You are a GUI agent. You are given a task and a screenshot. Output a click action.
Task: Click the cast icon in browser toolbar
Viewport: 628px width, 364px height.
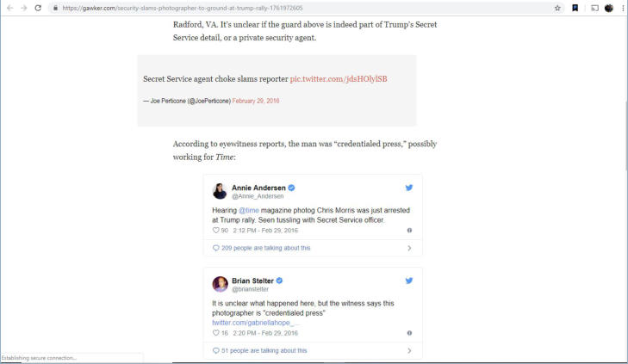594,8
